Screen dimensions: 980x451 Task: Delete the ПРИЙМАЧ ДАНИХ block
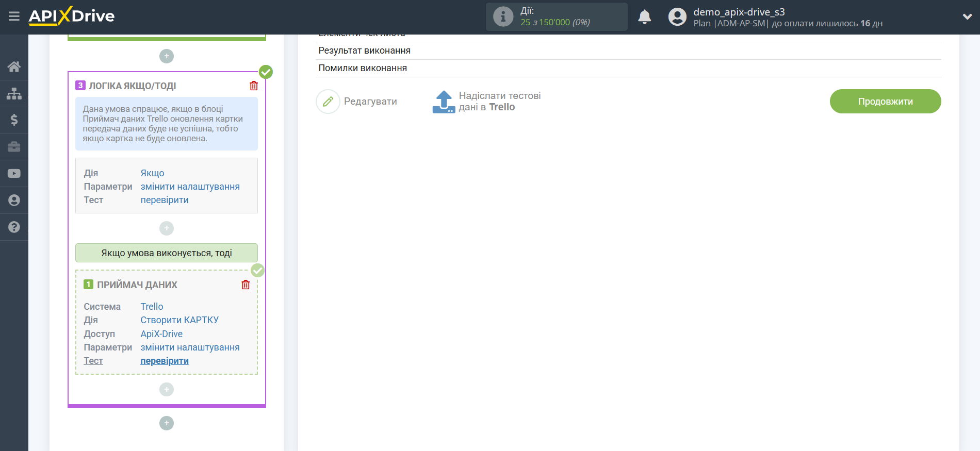[246, 285]
